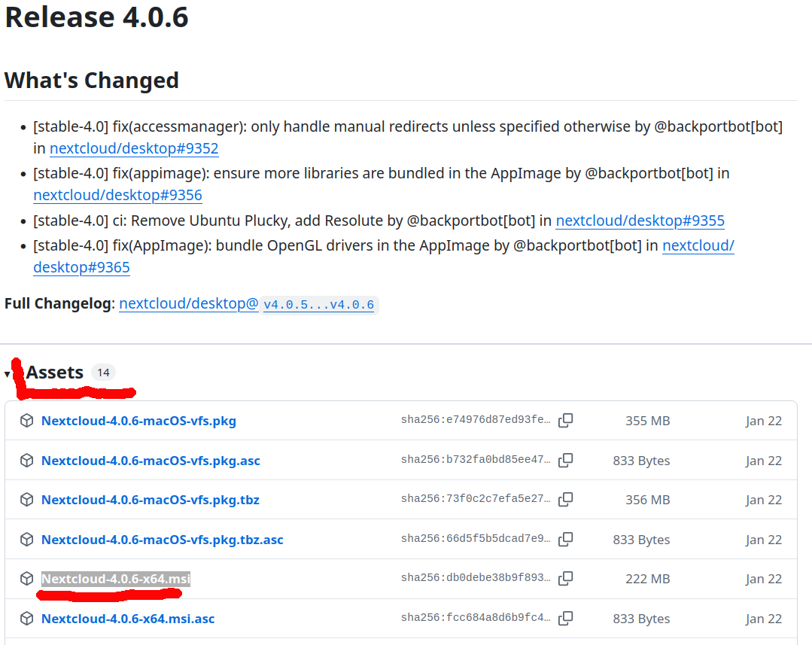Image resolution: width=812 pixels, height=645 pixels.
Task: Copy SHA256 hash for macOS-vfs.pkg.tbz file
Action: click(565, 500)
